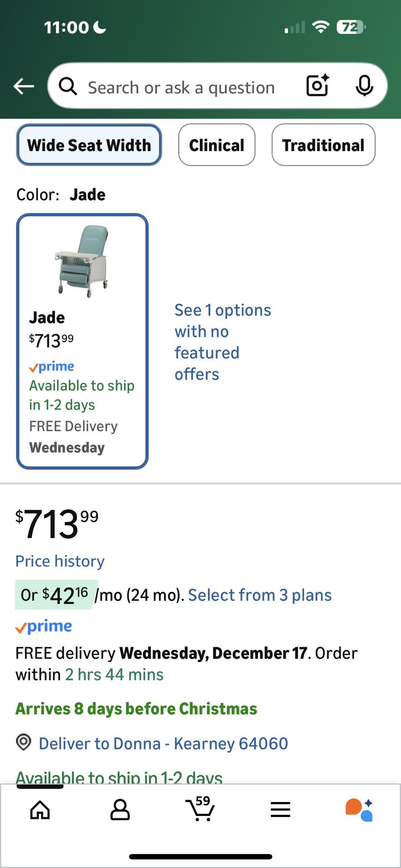Tap the back arrow icon
The image size is (401, 868).
click(x=24, y=86)
